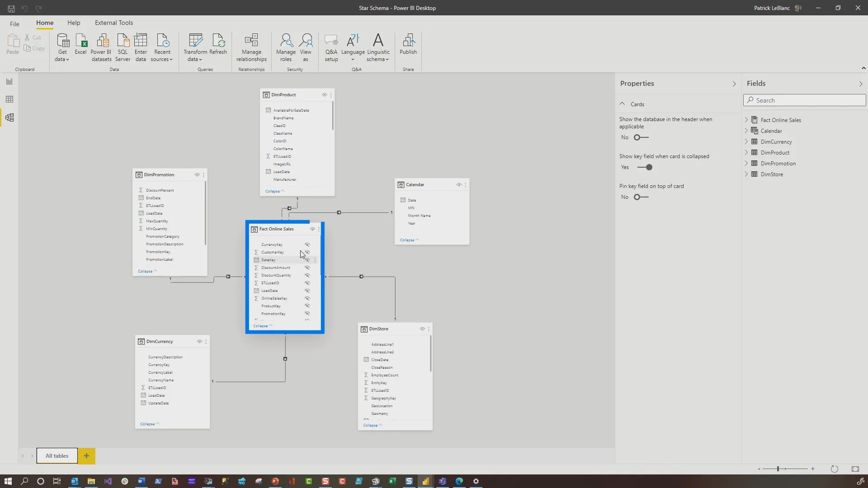
Task: Toggle show database in header switch
Action: [x=641, y=137]
